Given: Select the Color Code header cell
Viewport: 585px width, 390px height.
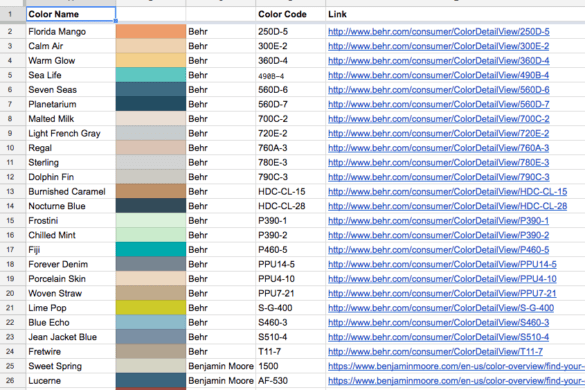Looking at the screenshot, I should click(x=290, y=14).
